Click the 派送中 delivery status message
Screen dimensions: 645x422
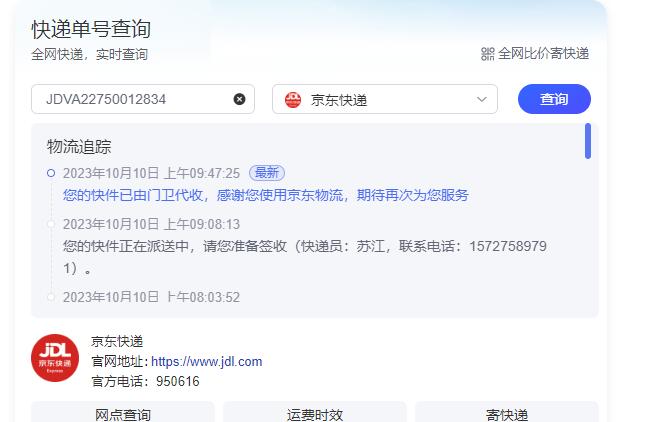304,257
